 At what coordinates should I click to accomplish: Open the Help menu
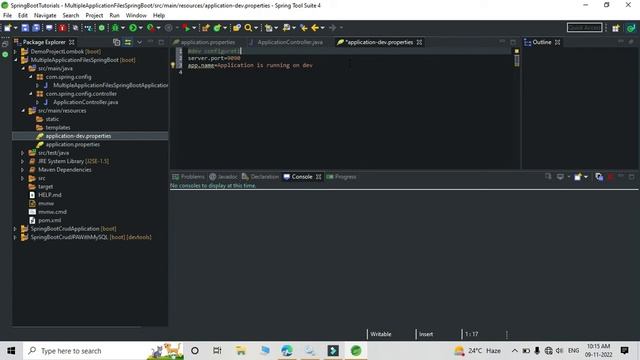(159, 15)
